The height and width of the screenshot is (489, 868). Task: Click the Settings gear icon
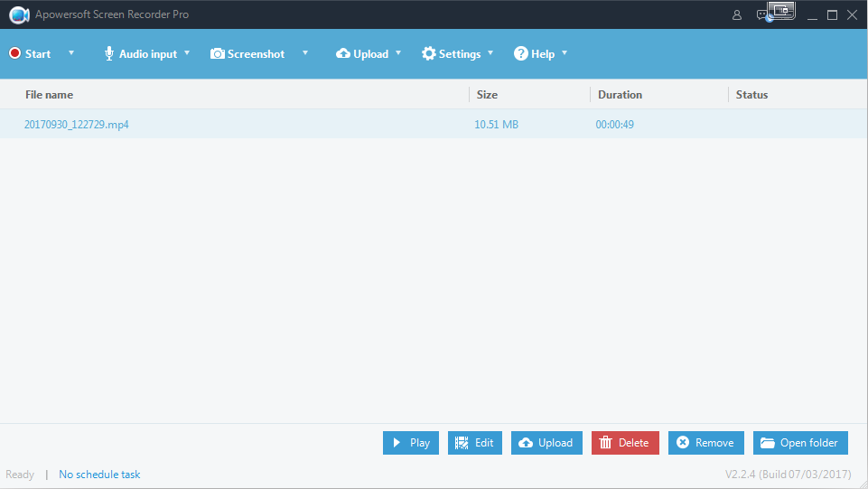click(428, 53)
